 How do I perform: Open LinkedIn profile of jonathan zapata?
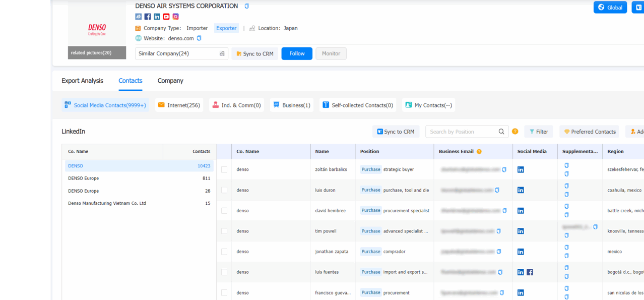click(x=521, y=252)
